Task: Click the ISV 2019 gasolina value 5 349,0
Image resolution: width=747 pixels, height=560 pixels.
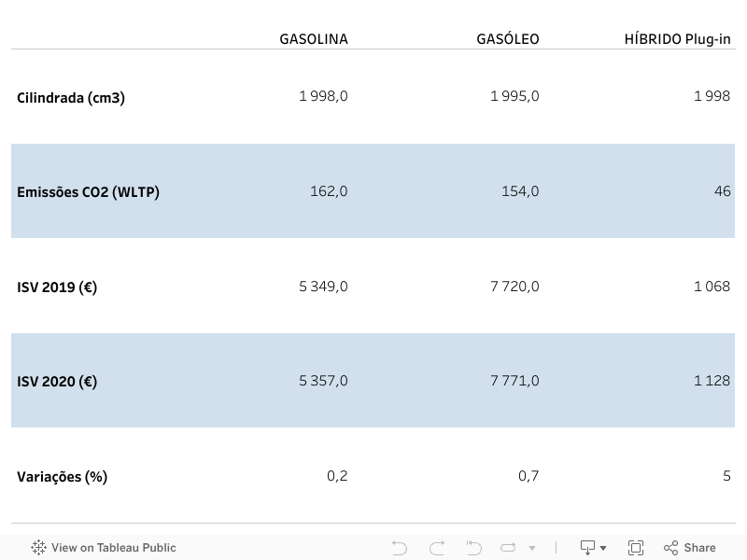Action: 323,287
